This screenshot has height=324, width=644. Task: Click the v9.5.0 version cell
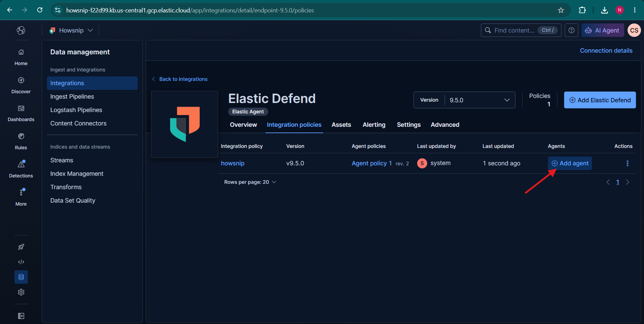295,163
